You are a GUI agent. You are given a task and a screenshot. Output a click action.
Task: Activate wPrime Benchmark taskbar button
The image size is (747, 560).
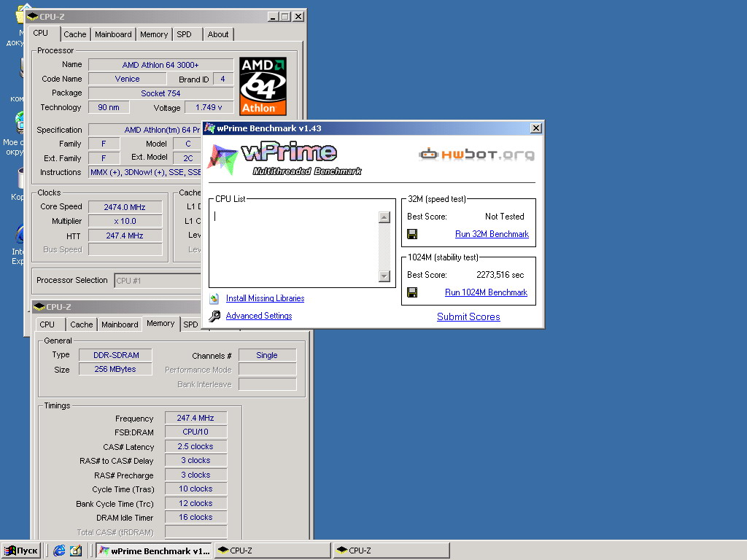point(153,551)
